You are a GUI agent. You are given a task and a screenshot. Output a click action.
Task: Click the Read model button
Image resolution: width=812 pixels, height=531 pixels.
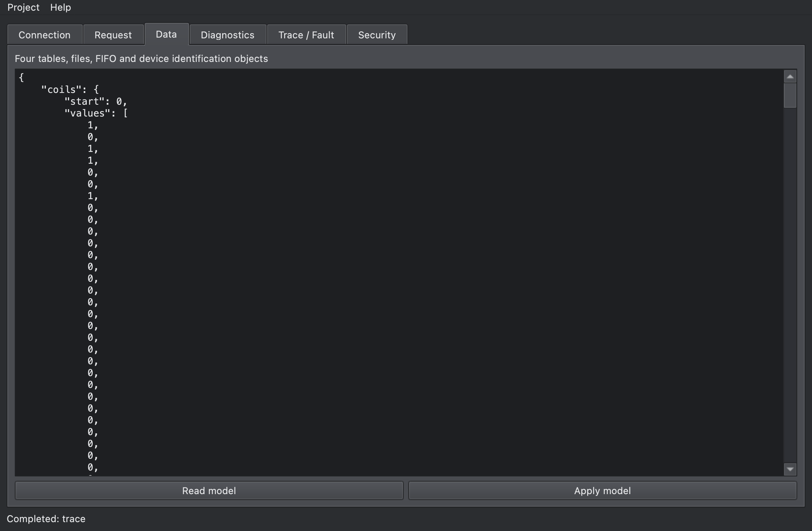click(209, 491)
